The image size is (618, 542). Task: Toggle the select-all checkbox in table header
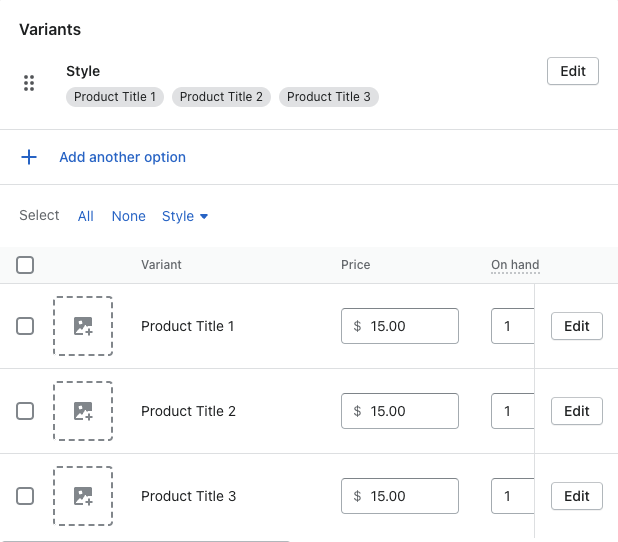pos(25,265)
